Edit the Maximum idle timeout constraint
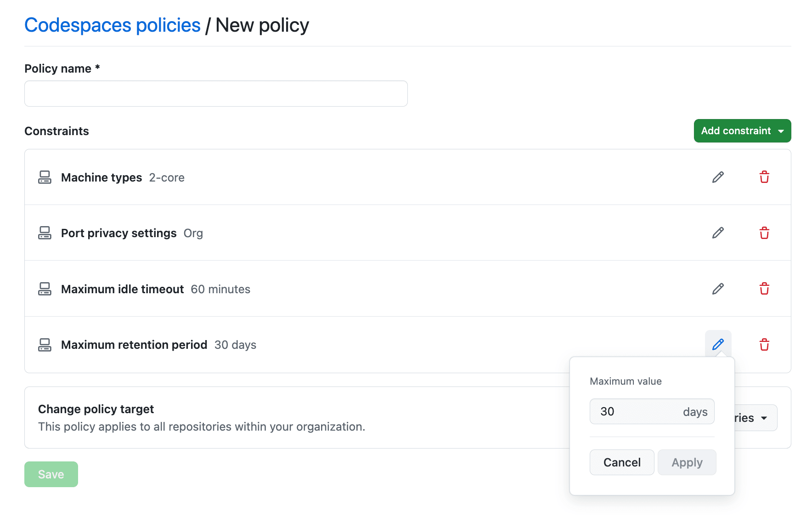Viewport: 812px width, 523px height. coord(718,289)
